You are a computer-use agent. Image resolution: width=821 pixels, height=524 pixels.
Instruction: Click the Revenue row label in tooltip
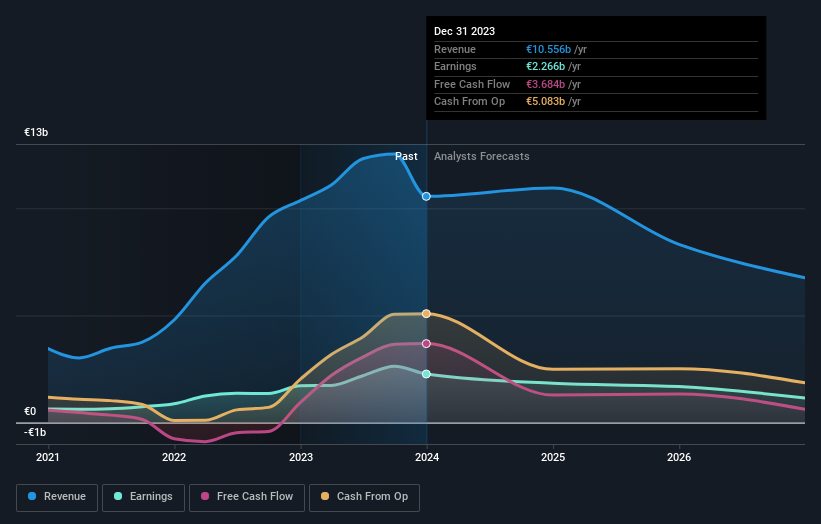coord(455,49)
